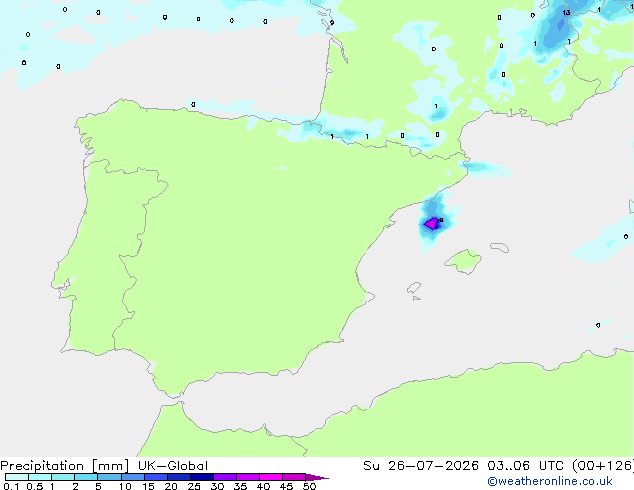
Task: Click the '03..06 UTC' time range text
Action: coord(525,466)
